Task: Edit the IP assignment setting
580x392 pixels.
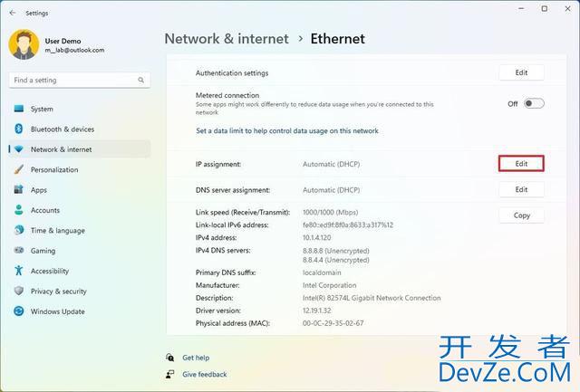Action: pyautogui.click(x=521, y=163)
